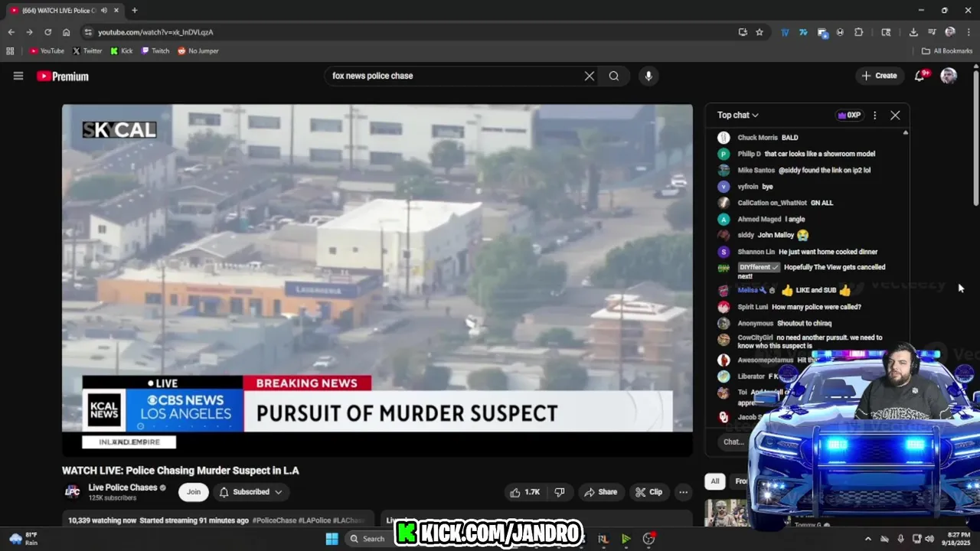
Task: Toggle the taskbar microphone tray icon
Action: coord(900,539)
